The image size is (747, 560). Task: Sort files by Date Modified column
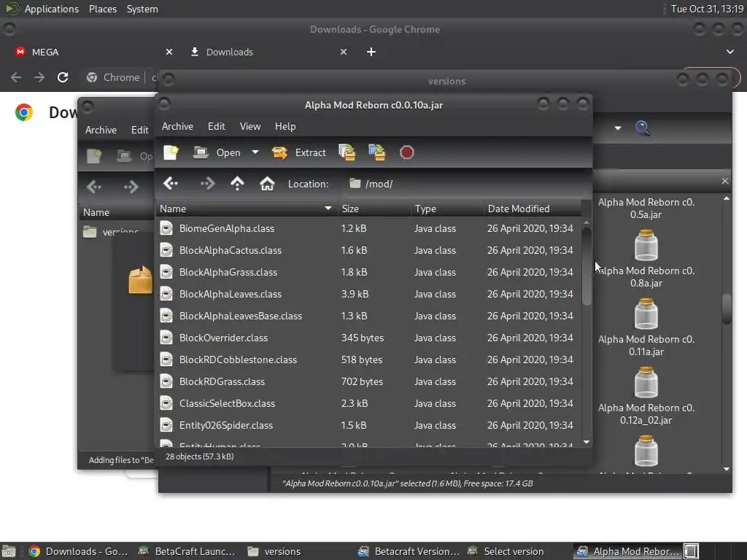(x=533, y=209)
